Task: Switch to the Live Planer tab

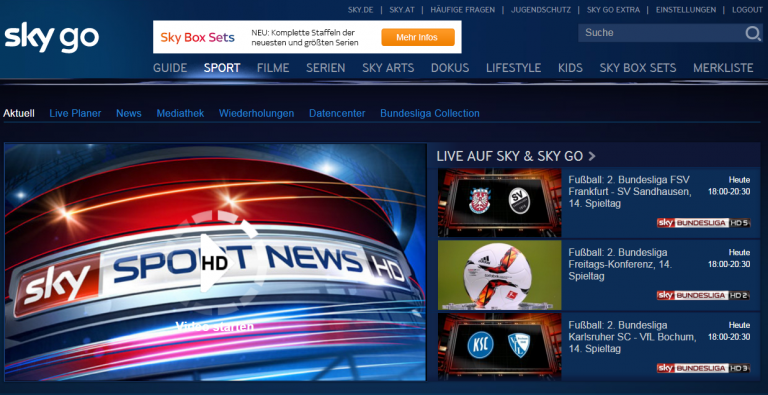Action: [75, 114]
